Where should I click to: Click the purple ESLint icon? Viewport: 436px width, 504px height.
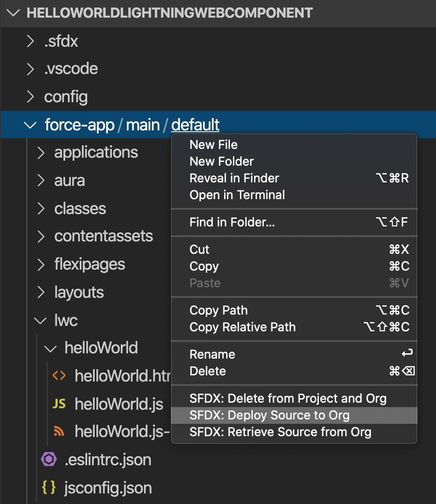tap(49, 460)
